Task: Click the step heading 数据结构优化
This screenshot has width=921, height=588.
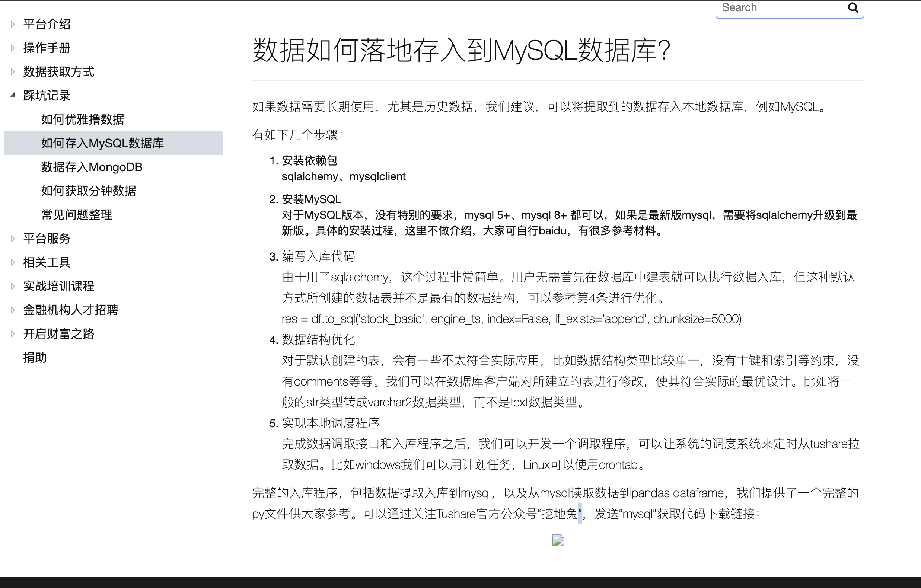Action: [319, 339]
